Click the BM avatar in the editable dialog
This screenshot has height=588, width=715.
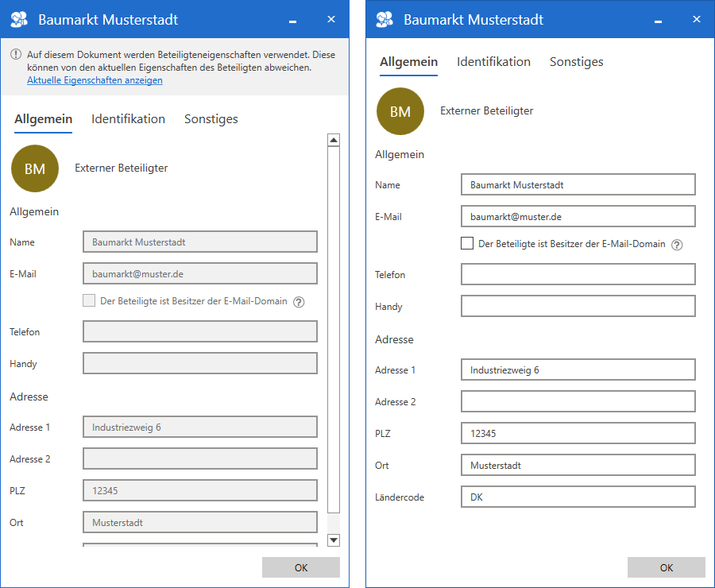pos(400,111)
